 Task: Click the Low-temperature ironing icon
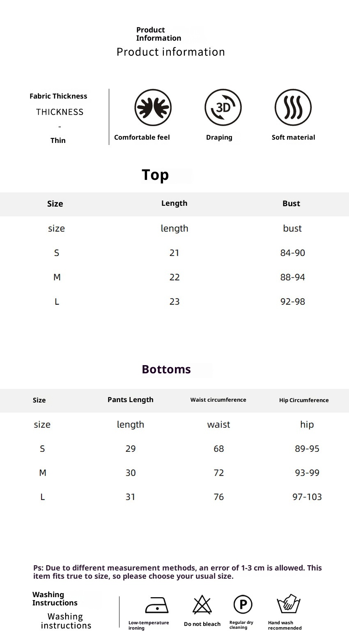coord(157,605)
